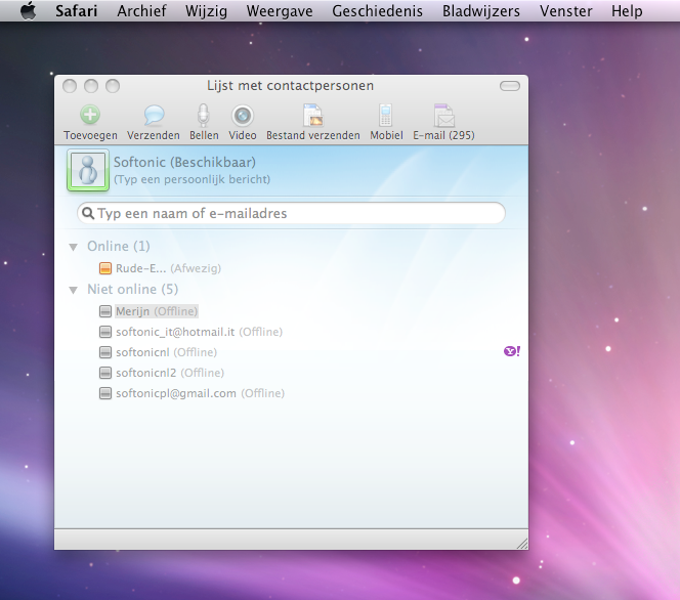Screen dimensions: 680x600
Task: Click the magnifying glass search icon
Action: pyautogui.click(x=88, y=213)
